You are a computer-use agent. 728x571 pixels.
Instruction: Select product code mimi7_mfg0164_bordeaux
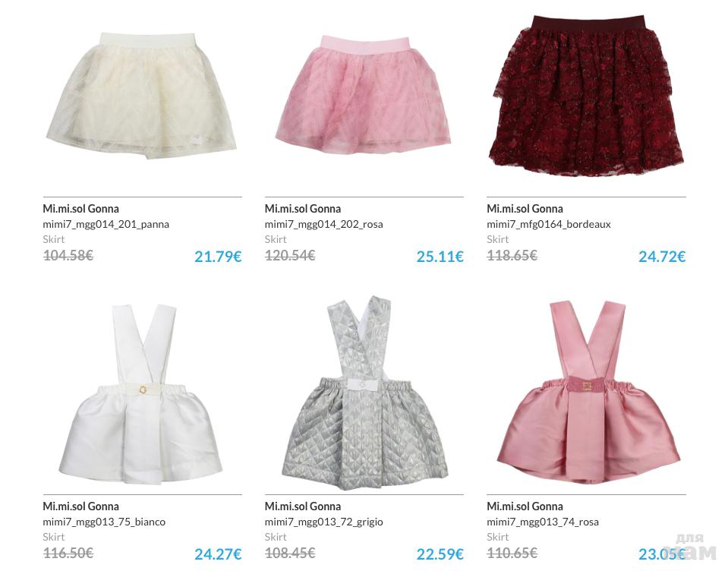548,225
